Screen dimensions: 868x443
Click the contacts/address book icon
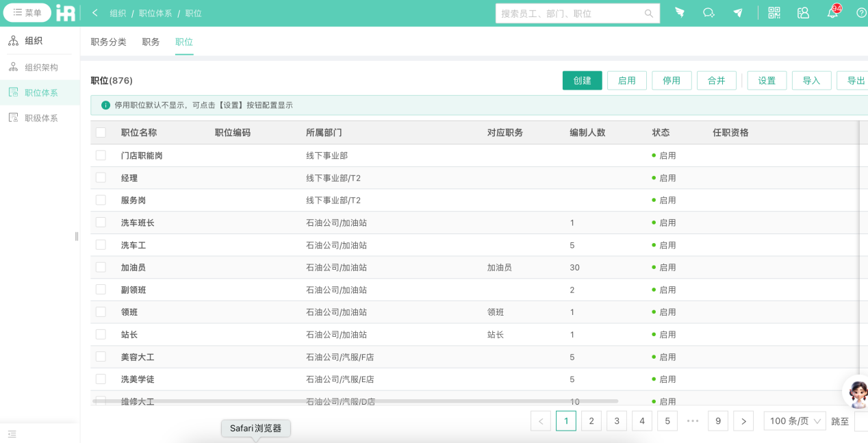coord(802,12)
